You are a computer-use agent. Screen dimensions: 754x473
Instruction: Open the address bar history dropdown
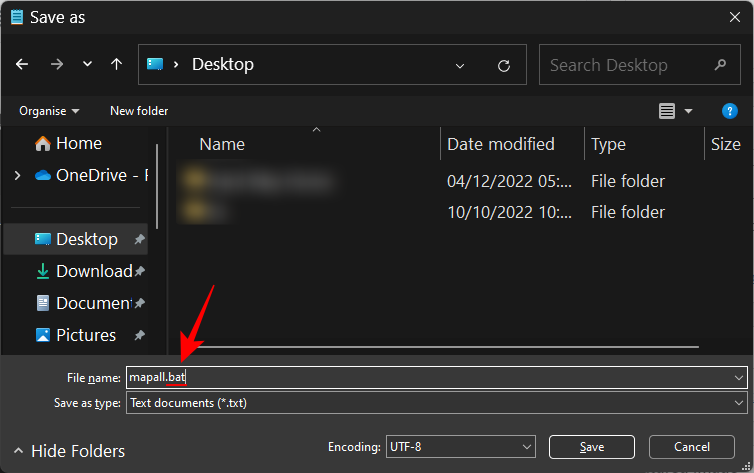pos(460,65)
